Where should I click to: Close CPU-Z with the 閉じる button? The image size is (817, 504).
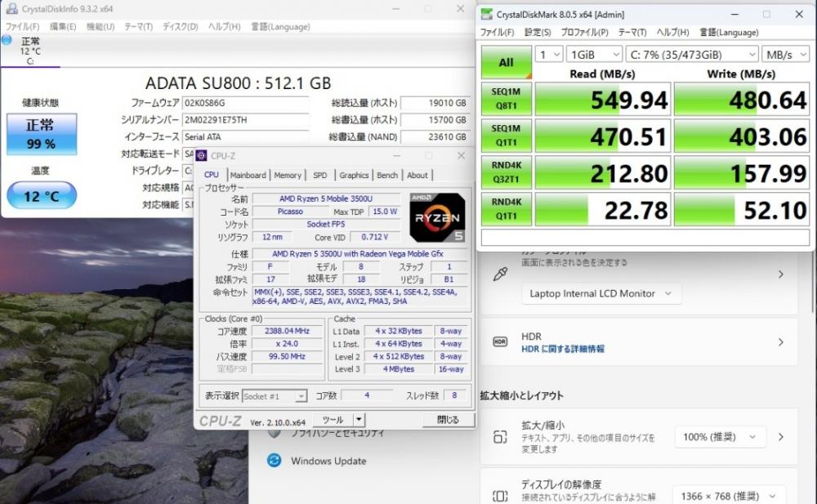[448, 420]
